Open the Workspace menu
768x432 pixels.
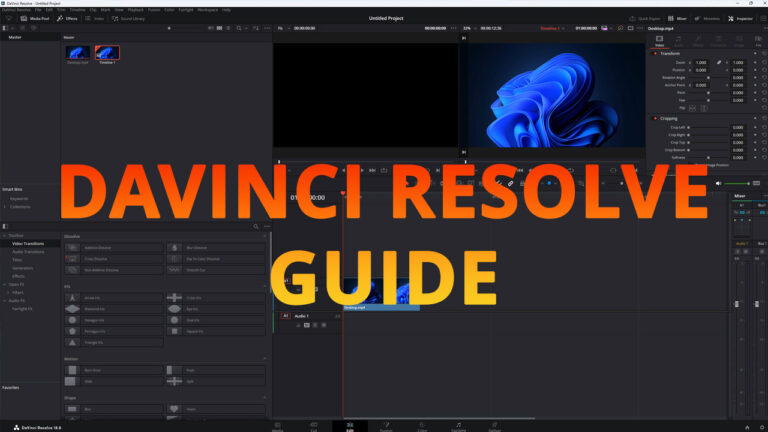(x=208, y=10)
